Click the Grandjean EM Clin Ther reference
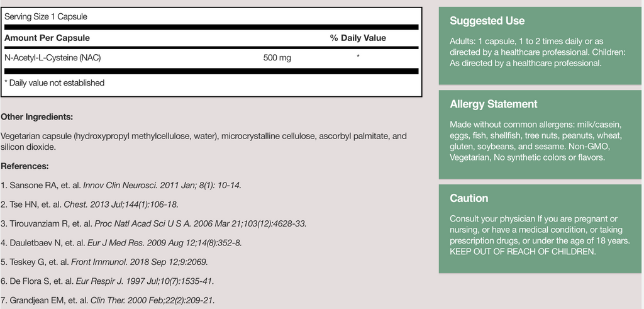 point(108,300)
